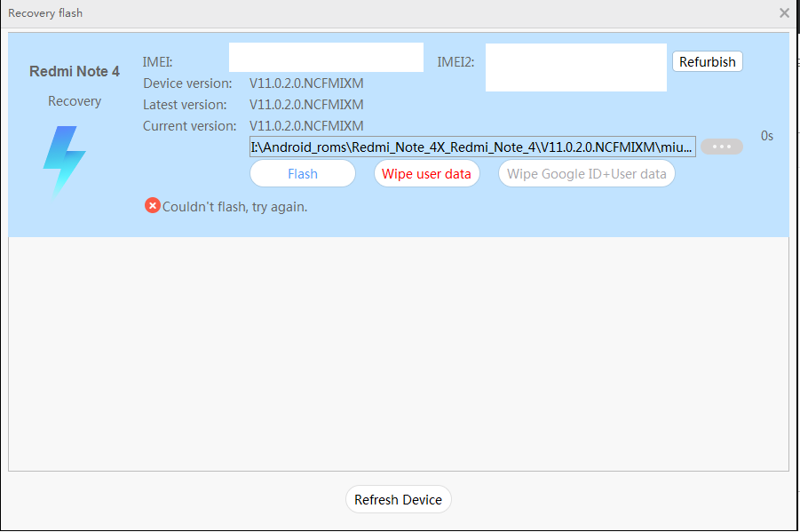Screen dimensions: 800x532
Task: Click the Latest version value V11.0.2.0.NCFMIXM
Action: pos(306,105)
